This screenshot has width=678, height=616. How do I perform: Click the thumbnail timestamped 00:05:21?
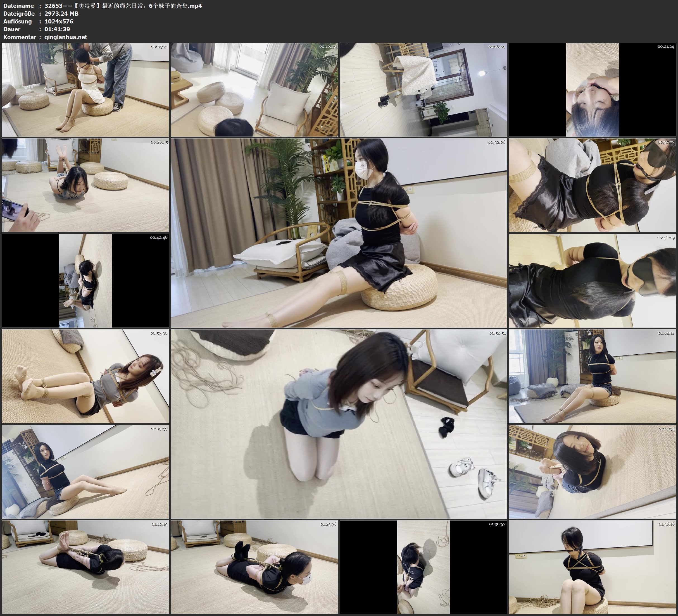click(85, 89)
